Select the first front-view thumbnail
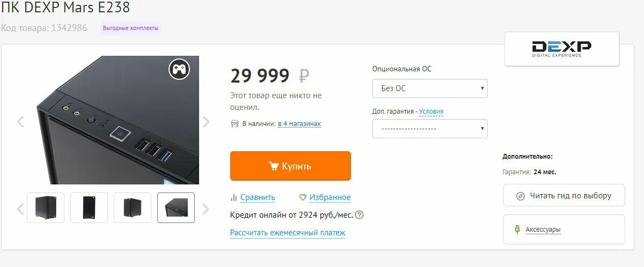 [x=46, y=207]
